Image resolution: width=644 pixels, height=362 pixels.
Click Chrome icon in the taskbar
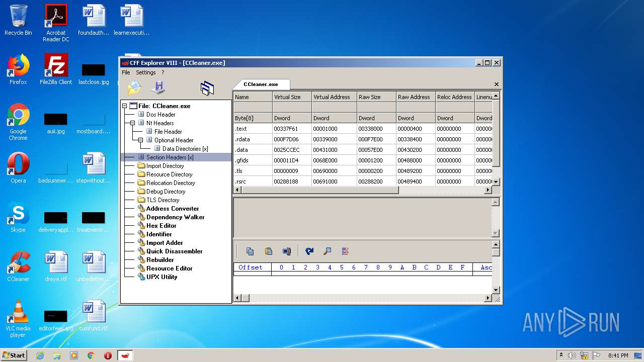tap(91, 355)
